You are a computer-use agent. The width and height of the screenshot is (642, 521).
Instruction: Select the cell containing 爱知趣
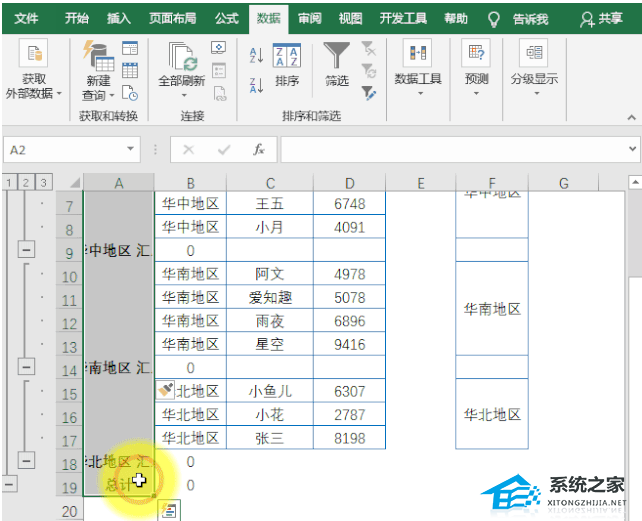(270, 297)
